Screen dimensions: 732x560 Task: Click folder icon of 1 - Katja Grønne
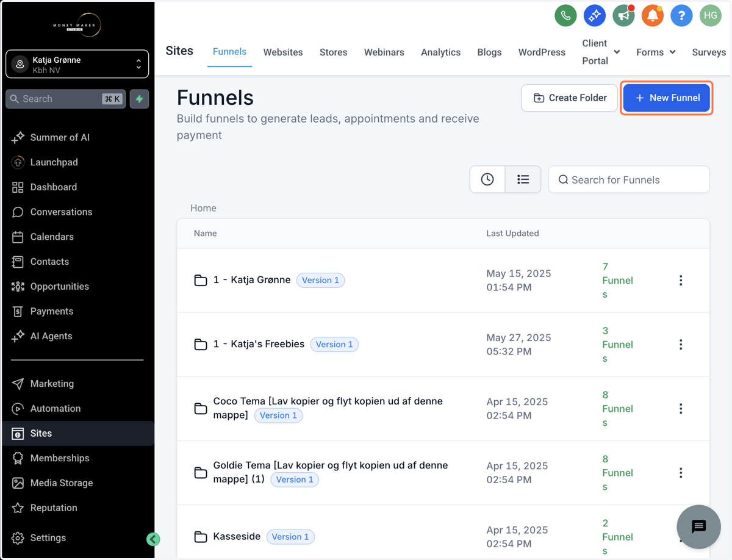(x=201, y=281)
